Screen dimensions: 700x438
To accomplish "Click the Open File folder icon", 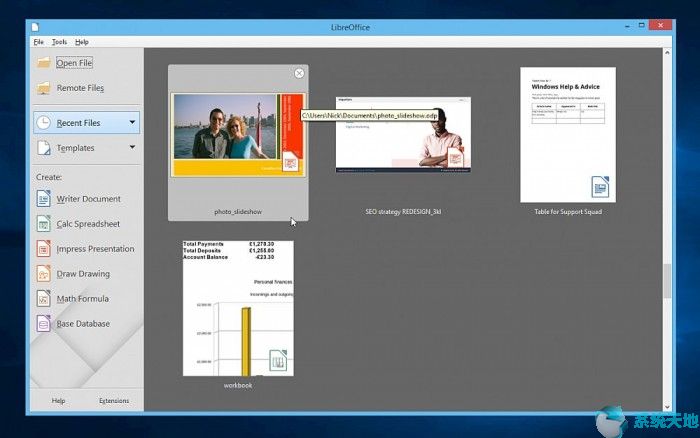I will pos(44,63).
